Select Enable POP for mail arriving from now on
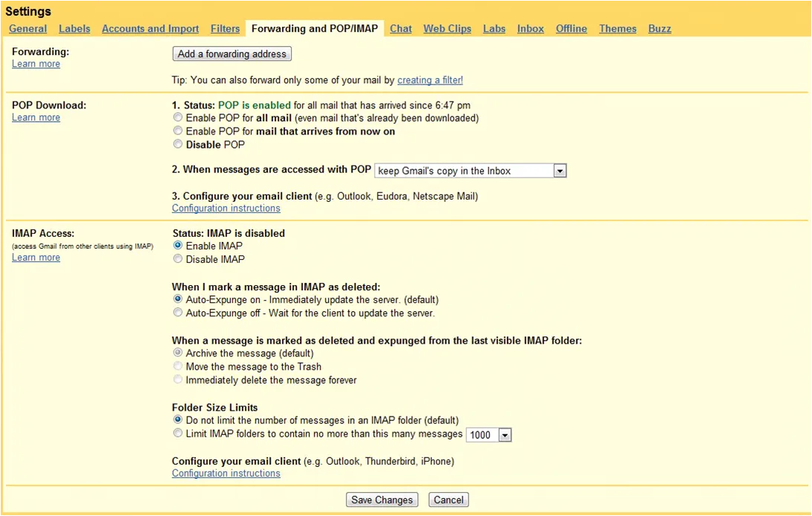The height and width of the screenshot is (516, 812). (177, 131)
